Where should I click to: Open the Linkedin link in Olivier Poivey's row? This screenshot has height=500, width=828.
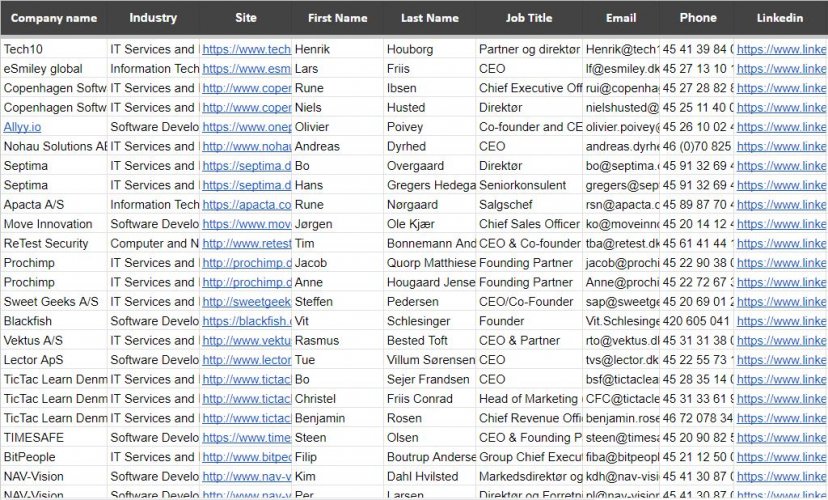[781, 127]
